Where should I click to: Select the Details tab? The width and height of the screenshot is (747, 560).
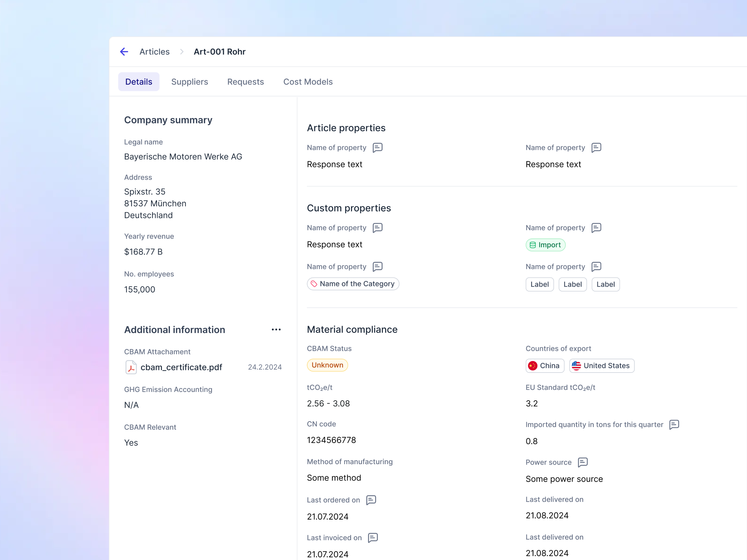pos(139,82)
